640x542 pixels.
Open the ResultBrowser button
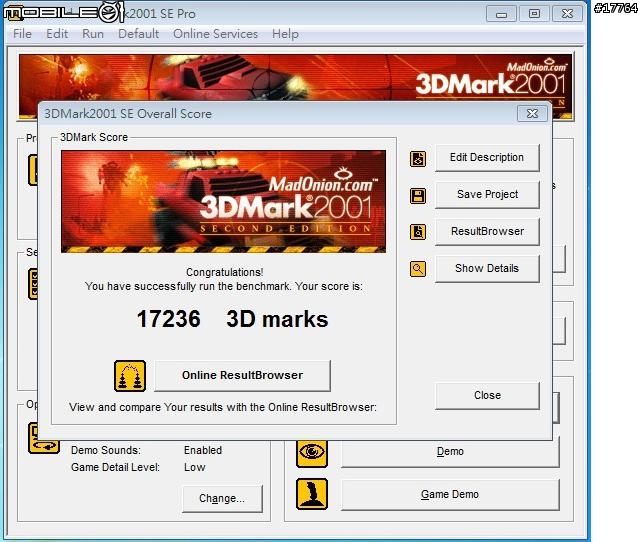point(487,231)
